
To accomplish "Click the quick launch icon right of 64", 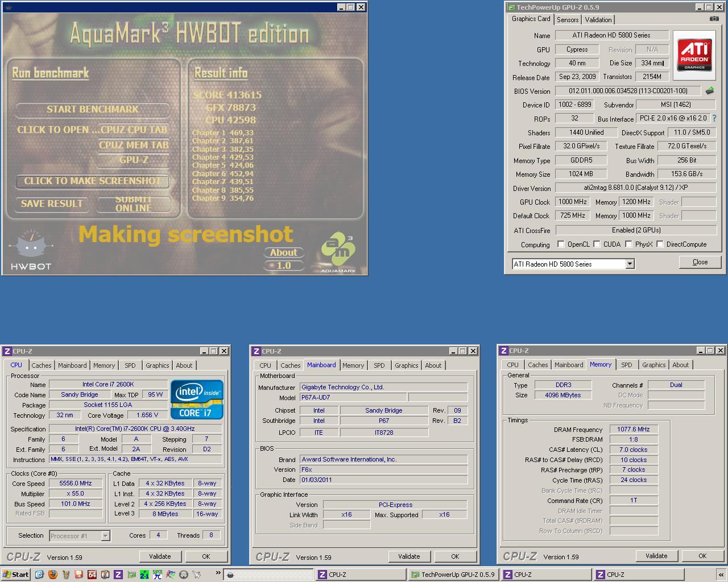I will [x=105, y=575].
